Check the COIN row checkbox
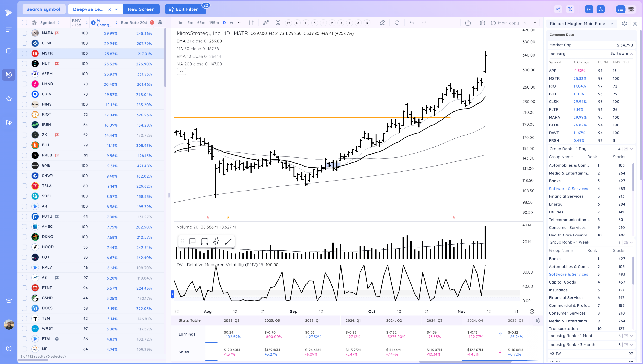643x364 pixels. coord(24,94)
